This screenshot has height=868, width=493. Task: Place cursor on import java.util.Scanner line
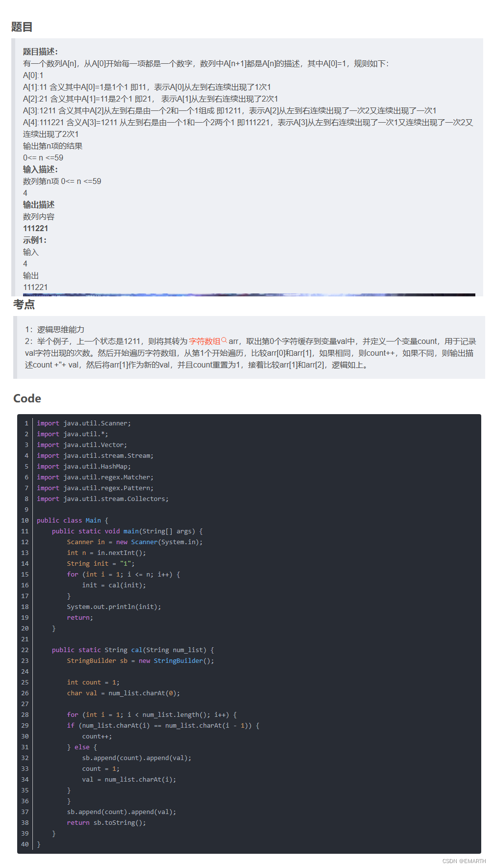(84, 423)
